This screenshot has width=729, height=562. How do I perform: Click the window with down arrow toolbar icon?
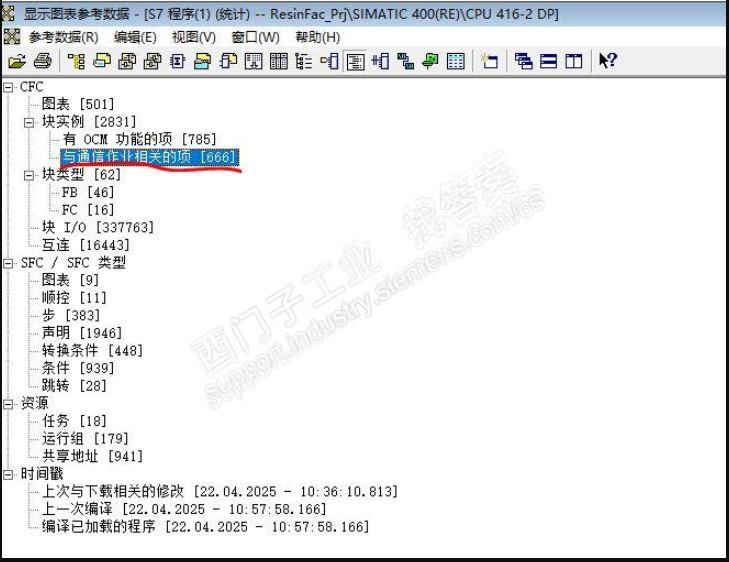pos(253,61)
